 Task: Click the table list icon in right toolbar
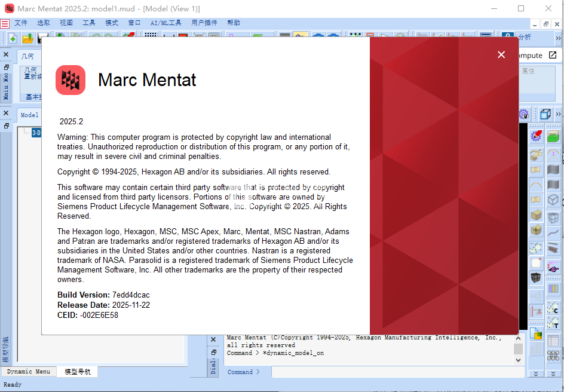pos(553,342)
